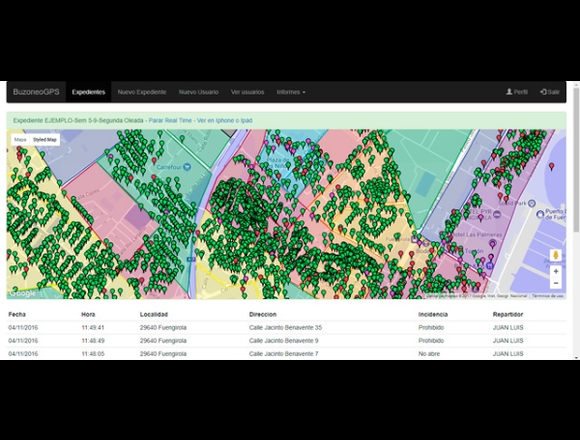Click the Repartidor column header
Image resolution: width=580 pixels, height=440 pixels.
click(508, 314)
